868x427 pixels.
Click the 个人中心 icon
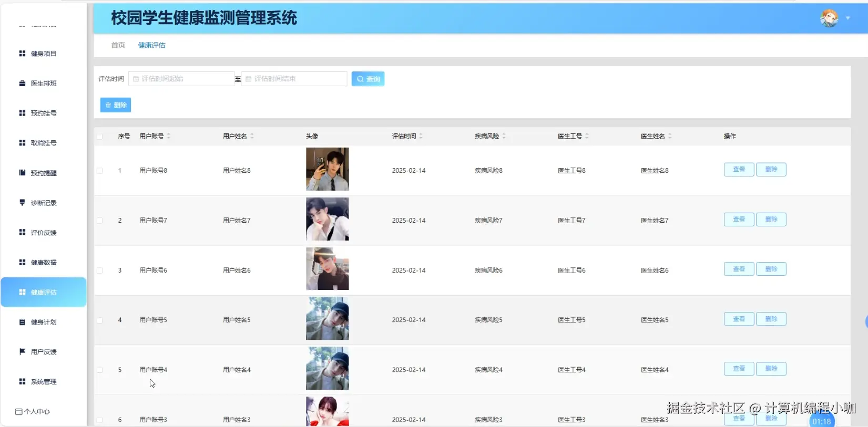(18, 412)
